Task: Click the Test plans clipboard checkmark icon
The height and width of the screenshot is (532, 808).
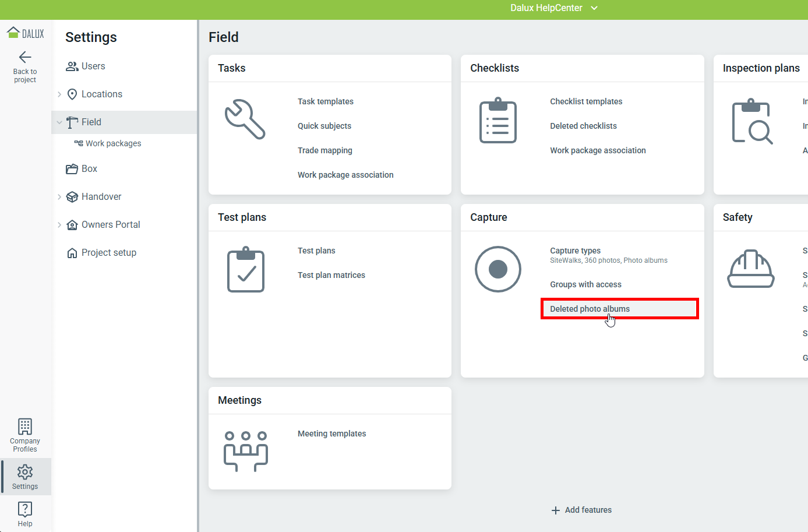Action: click(245, 269)
